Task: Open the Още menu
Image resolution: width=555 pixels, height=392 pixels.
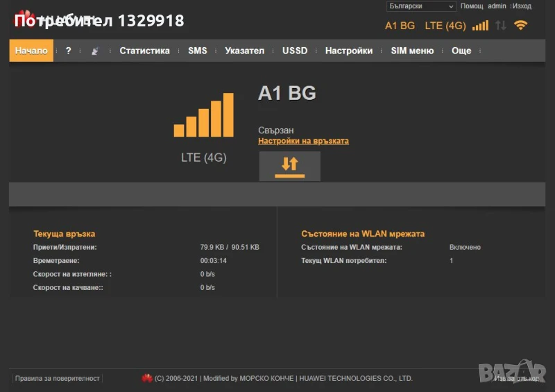Action: click(461, 51)
